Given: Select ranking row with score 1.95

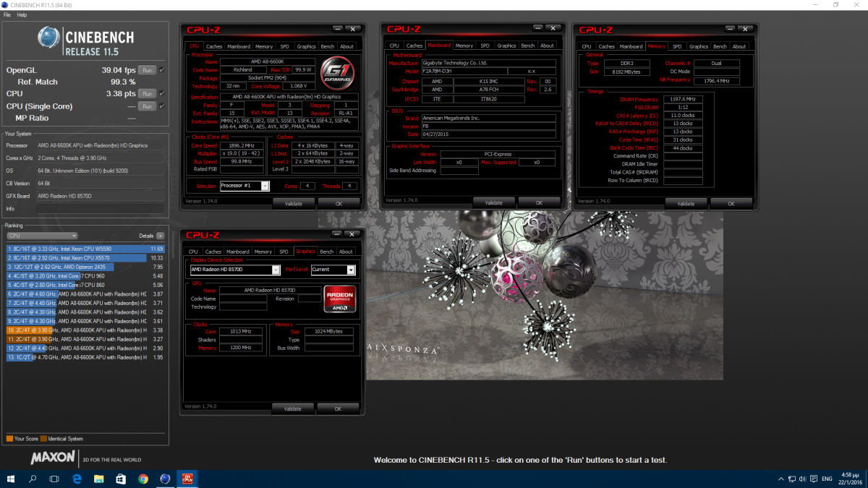Looking at the screenshot, I should coord(85,357).
